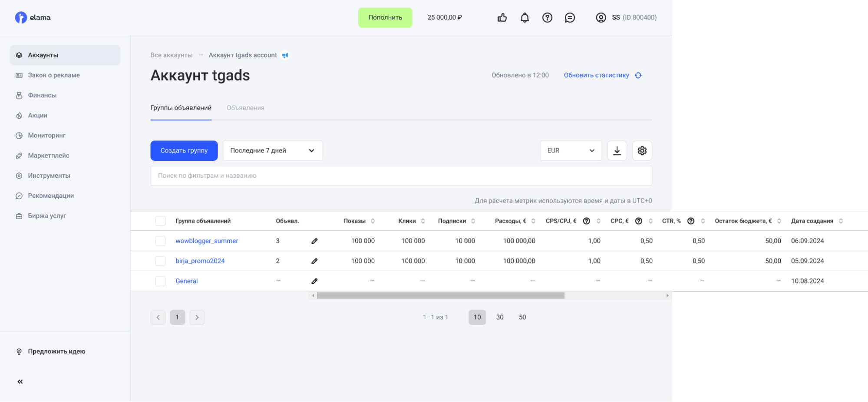
Task: Sort by Подписки column arrows
Action: point(473,221)
